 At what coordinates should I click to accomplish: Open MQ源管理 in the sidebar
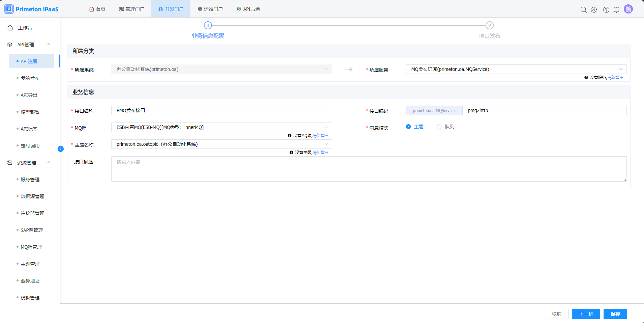31,247
